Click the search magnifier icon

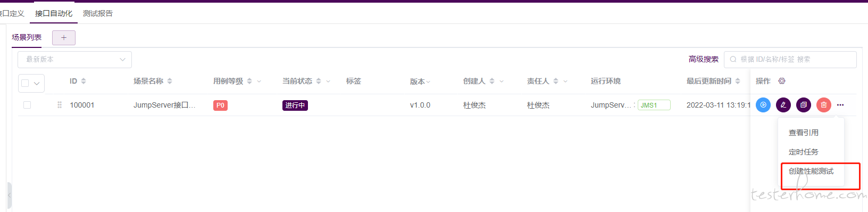point(733,59)
